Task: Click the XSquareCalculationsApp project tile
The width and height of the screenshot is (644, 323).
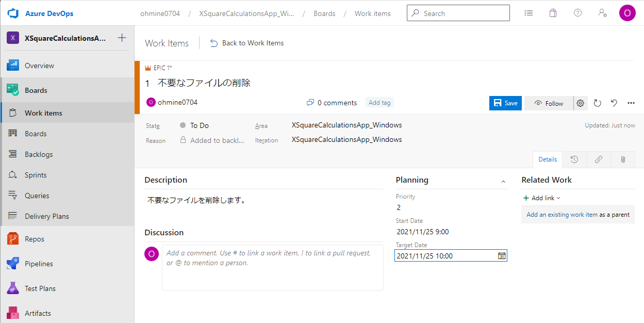Action: 13,38
